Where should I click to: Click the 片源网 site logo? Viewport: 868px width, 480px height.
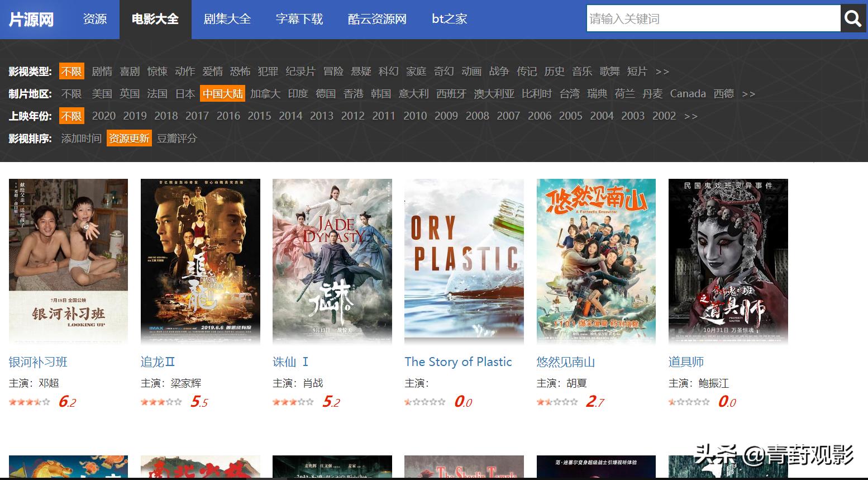click(31, 20)
